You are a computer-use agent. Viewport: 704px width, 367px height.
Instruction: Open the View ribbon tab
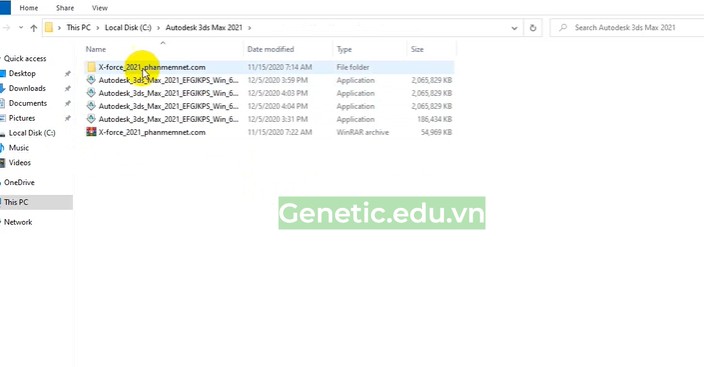pyautogui.click(x=100, y=8)
